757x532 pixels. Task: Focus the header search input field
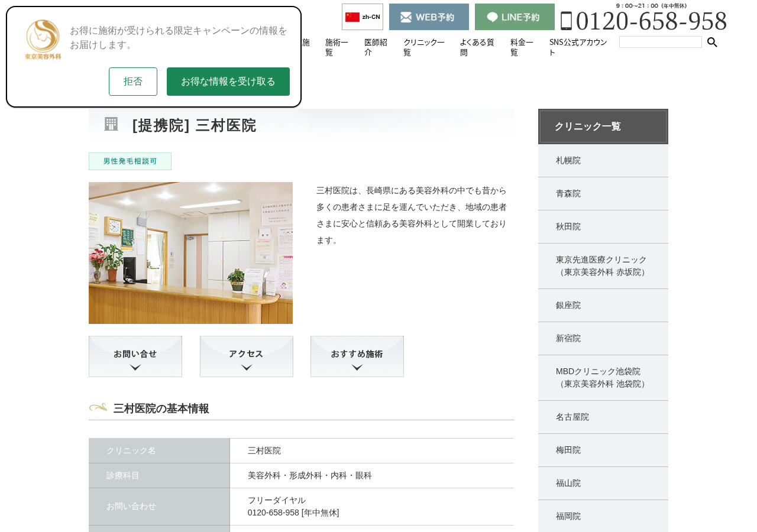[661, 42]
